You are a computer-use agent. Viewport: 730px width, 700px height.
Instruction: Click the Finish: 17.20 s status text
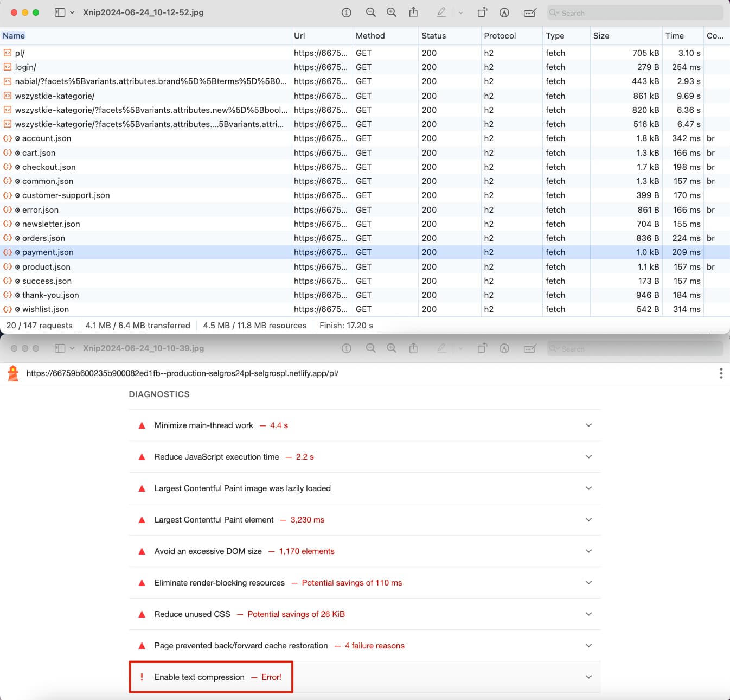(x=346, y=326)
